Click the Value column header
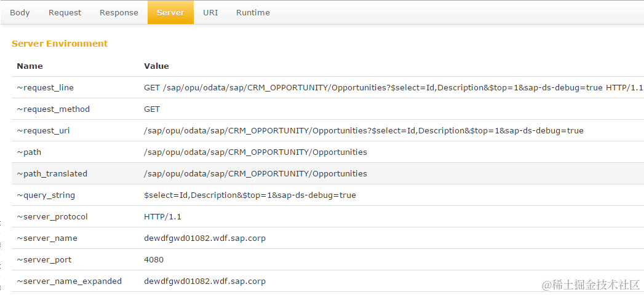The width and height of the screenshot is (644, 295). tap(156, 66)
